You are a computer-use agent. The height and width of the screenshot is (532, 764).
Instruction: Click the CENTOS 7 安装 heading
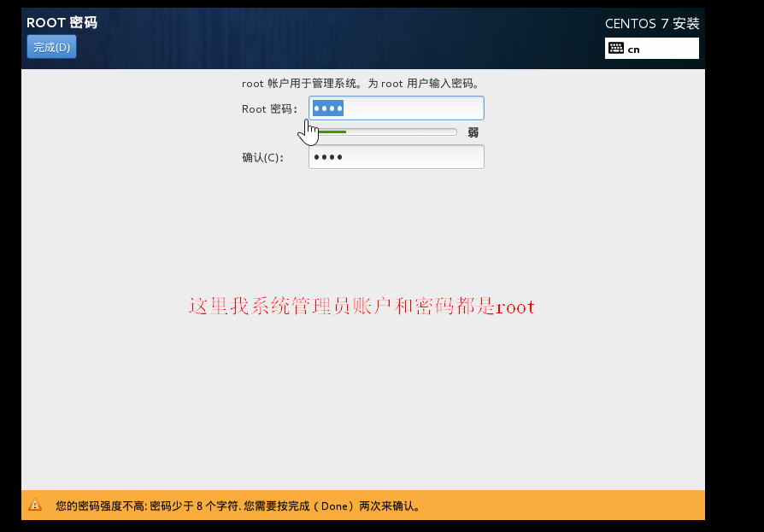pos(652,23)
